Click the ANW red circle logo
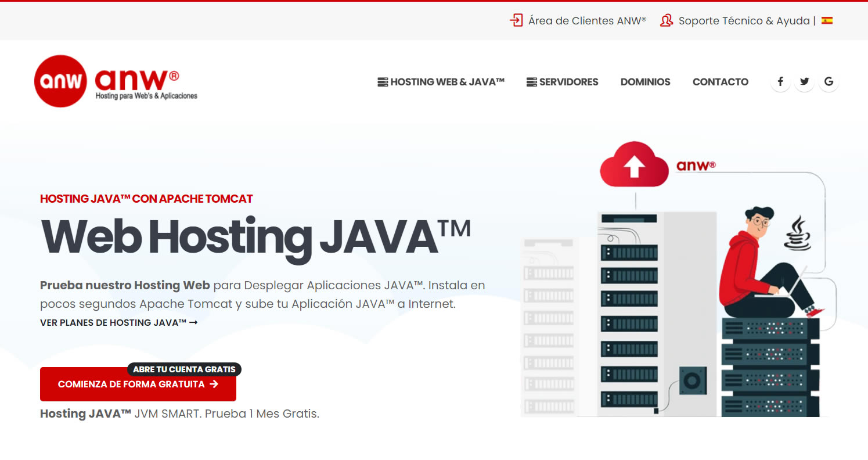Image resolution: width=868 pixels, height=460 pixels. click(x=60, y=81)
